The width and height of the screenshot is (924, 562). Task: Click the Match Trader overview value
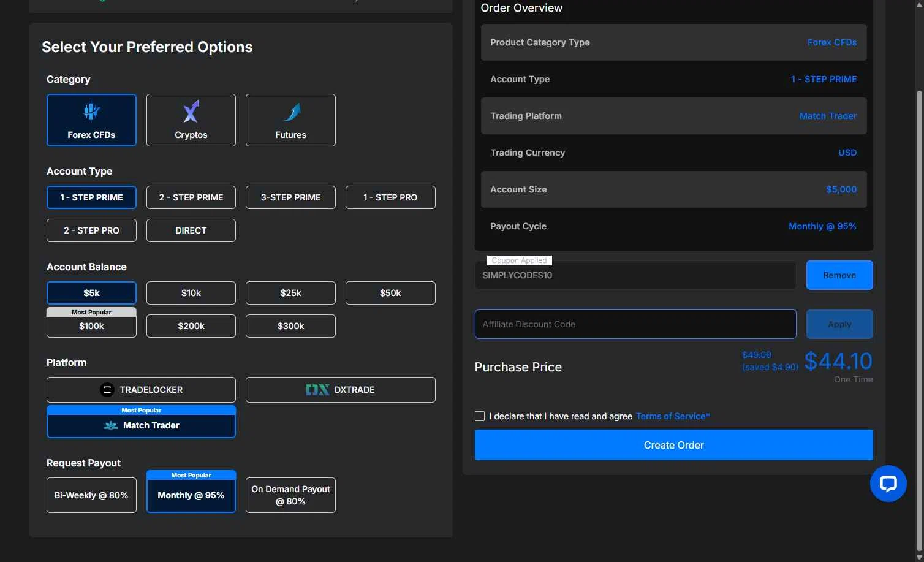pyautogui.click(x=828, y=116)
